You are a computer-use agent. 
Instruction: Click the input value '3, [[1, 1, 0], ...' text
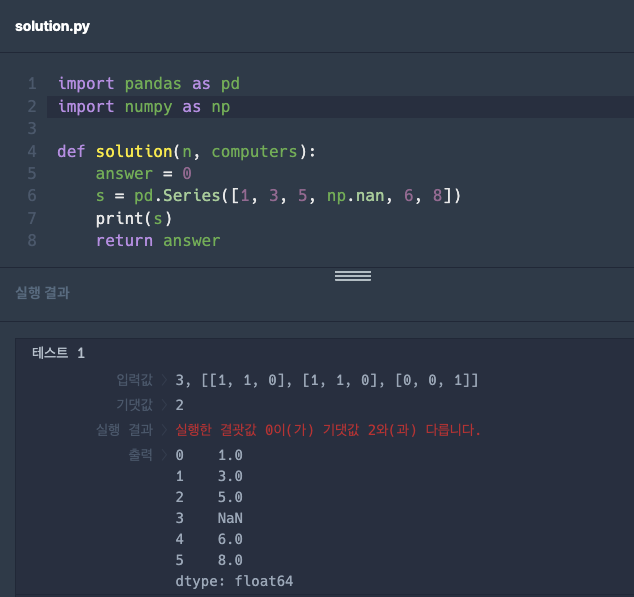[327, 380]
